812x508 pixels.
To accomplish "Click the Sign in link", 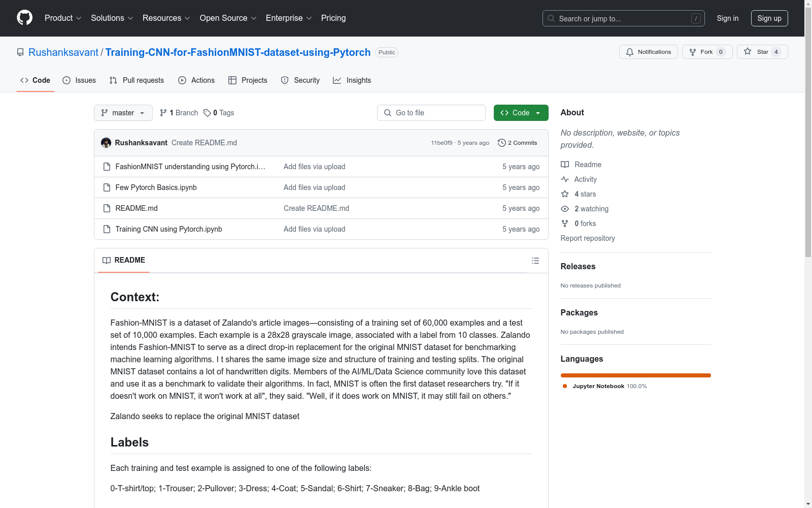I will 728,18.
